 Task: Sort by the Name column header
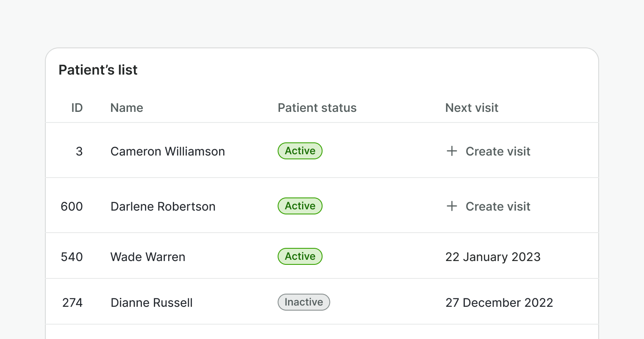point(127,108)
